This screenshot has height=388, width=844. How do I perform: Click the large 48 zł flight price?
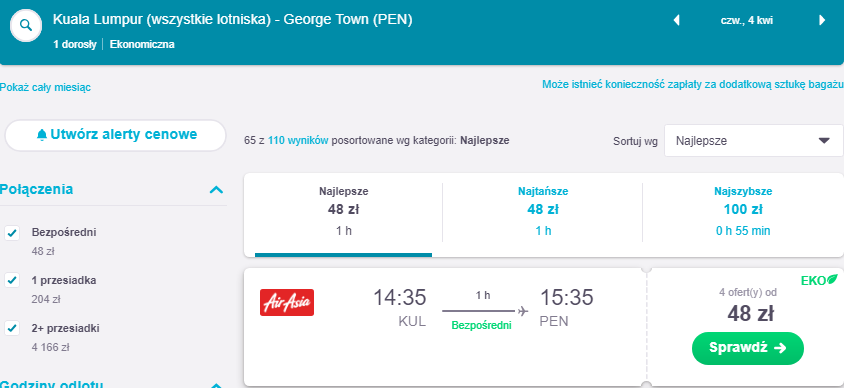750,314
